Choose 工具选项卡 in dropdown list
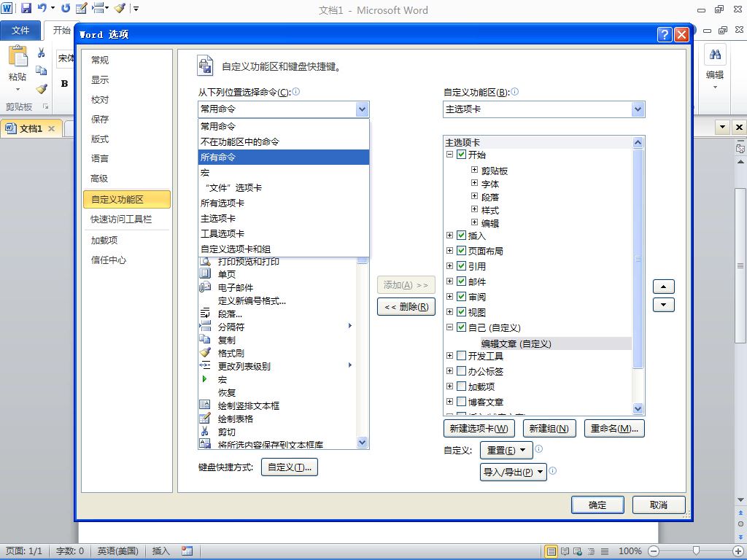747x560 pixels. (284, 234)
